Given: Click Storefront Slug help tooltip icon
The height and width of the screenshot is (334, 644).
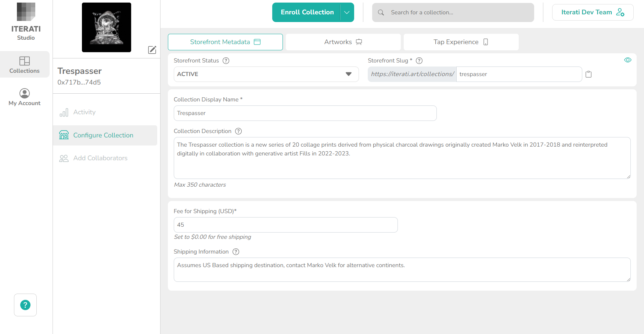Looking at the screenshot, I should pos(419,61).
